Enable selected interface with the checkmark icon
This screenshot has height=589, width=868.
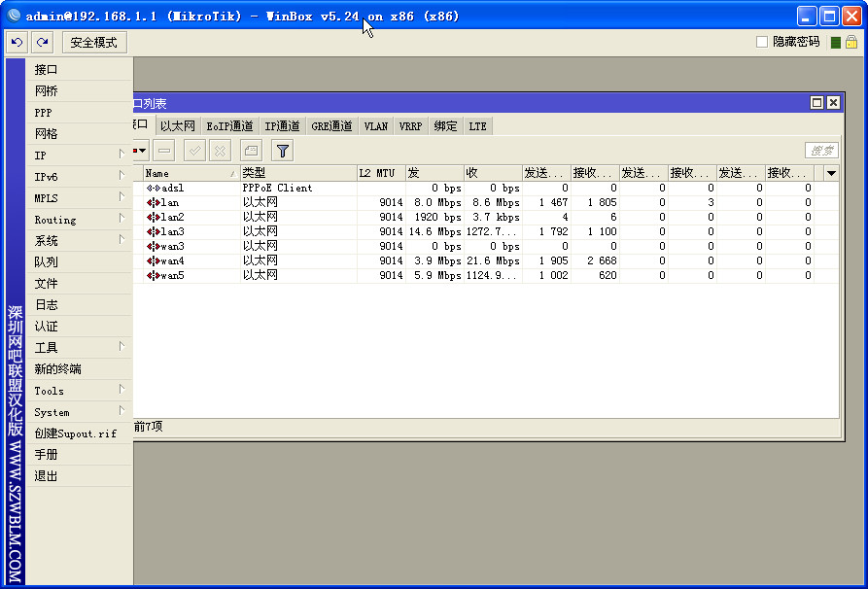click(x=195, y=150)
